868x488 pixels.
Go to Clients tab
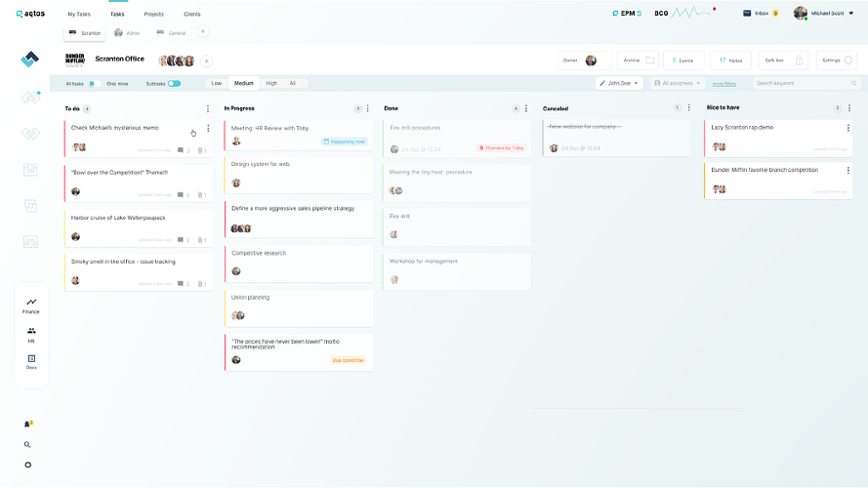click(x=192, y=14)
